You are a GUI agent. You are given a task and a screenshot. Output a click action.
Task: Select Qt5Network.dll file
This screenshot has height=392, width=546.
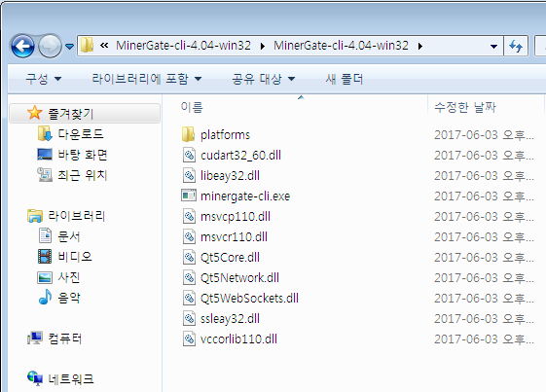(239, 278)
